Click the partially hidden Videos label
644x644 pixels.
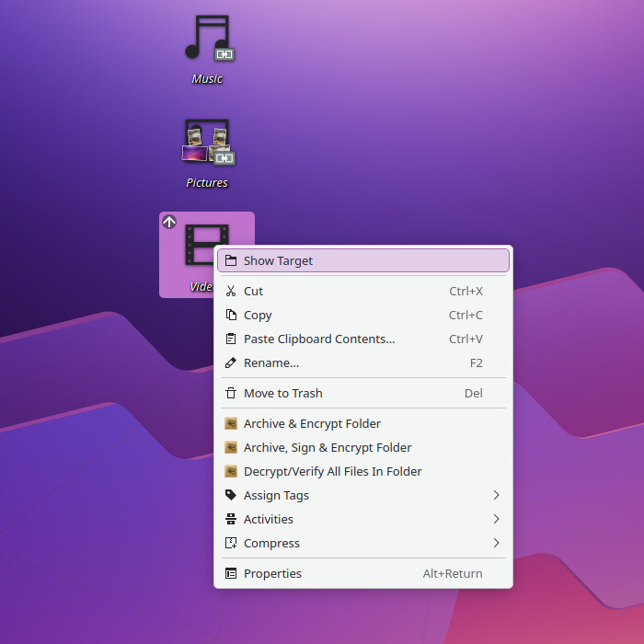click(201, 286)
